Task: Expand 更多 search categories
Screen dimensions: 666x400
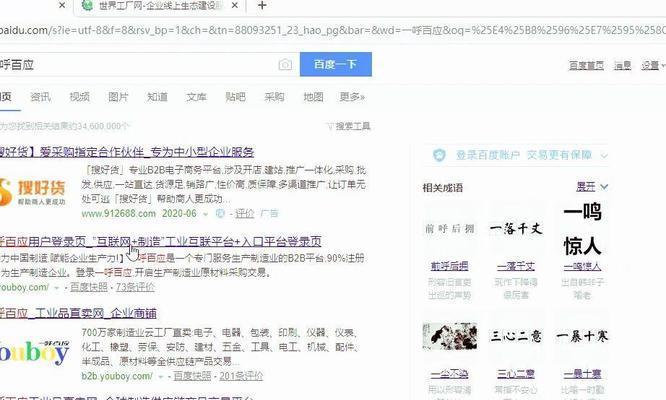Action: click(x=352, y=97)
